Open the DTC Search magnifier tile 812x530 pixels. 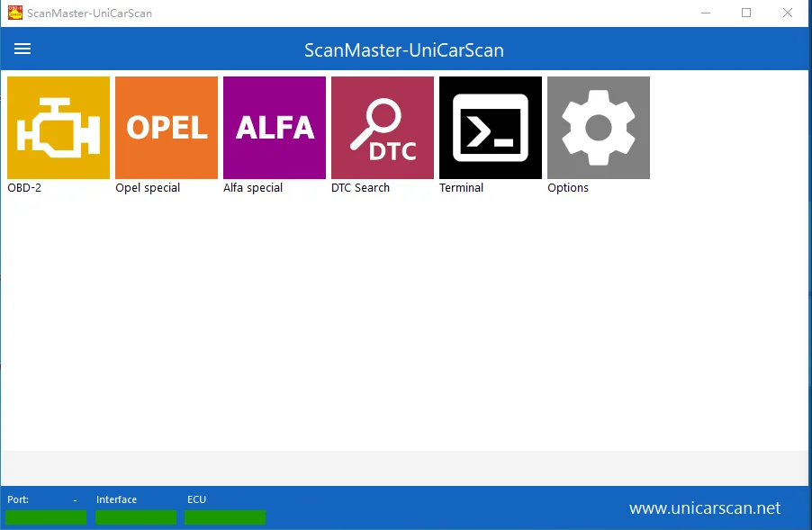coord(383,128)
